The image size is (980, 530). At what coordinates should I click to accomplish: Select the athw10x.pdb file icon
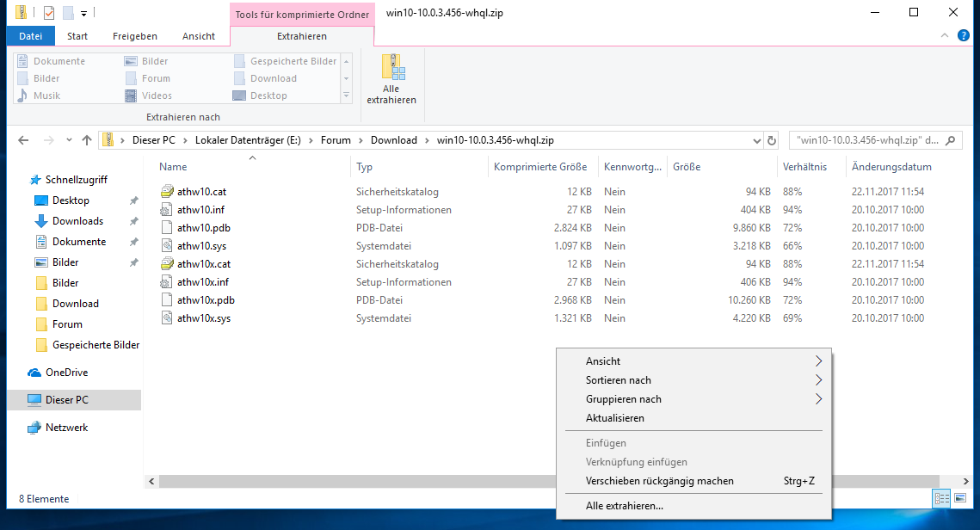tap(167, 300)
